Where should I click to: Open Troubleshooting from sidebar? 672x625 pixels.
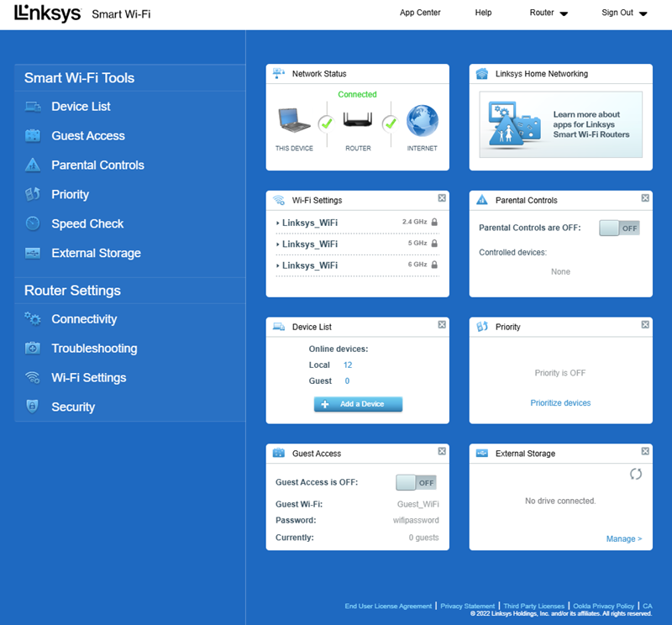[x=94, y=349]
